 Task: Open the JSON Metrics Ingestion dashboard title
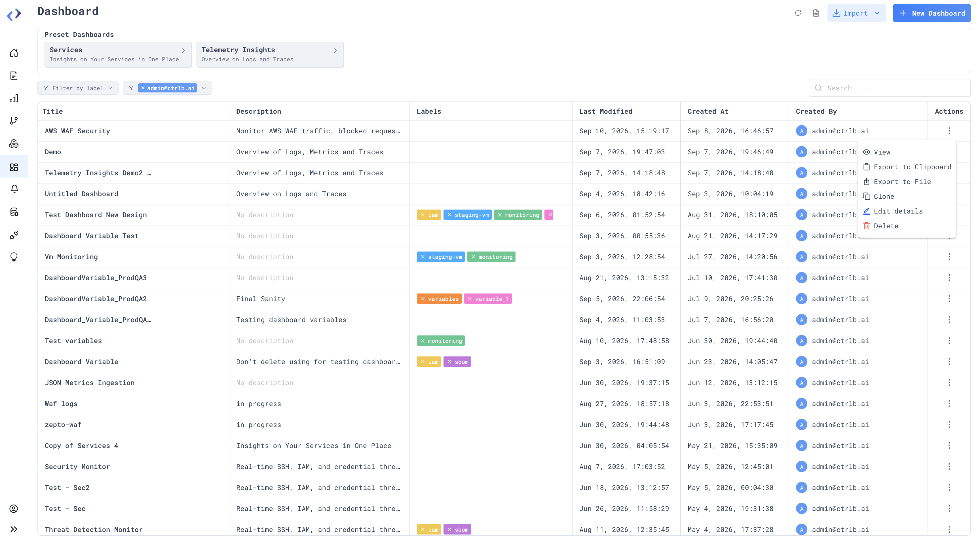(90, 383)
